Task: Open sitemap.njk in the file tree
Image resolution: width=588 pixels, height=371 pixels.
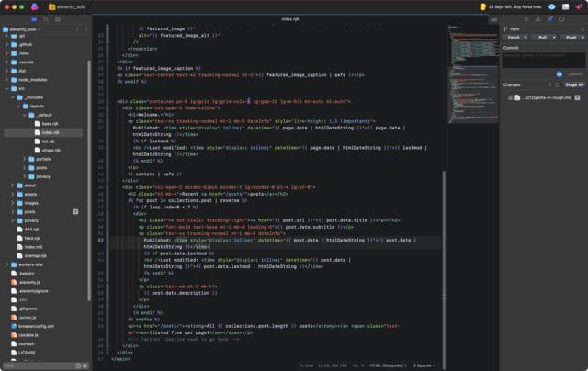Action: 35,255
